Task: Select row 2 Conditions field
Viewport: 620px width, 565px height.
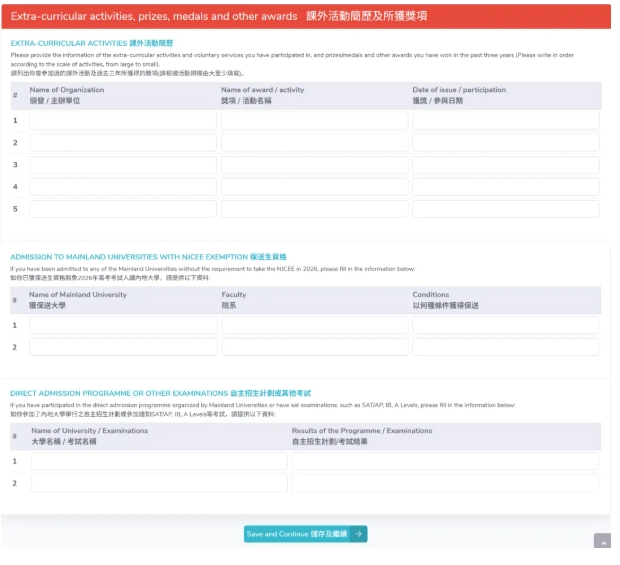Action: click(x=505, y=347)
